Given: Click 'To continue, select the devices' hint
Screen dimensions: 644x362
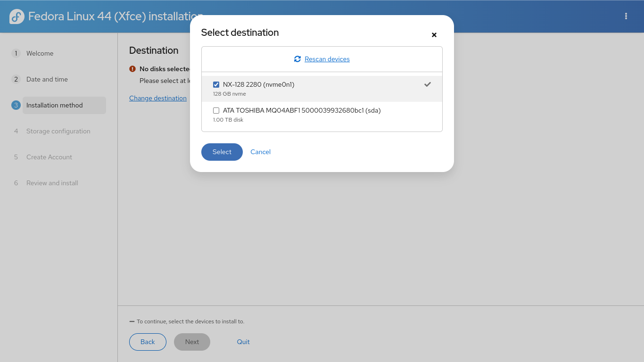Looking at the screenshot, I should coord(190,321).
